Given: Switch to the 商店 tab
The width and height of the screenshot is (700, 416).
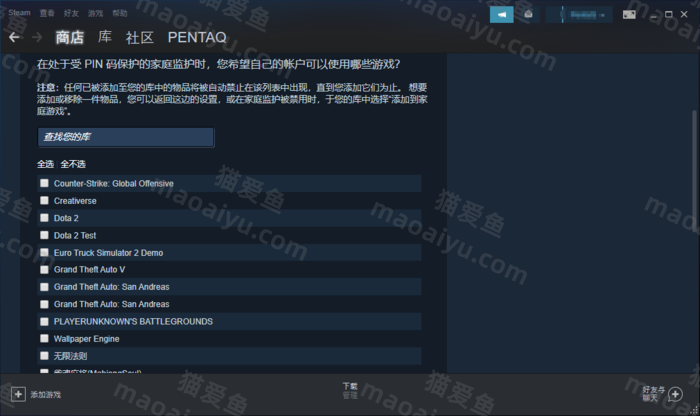Looking at the screenshot, I should point(70,37).
